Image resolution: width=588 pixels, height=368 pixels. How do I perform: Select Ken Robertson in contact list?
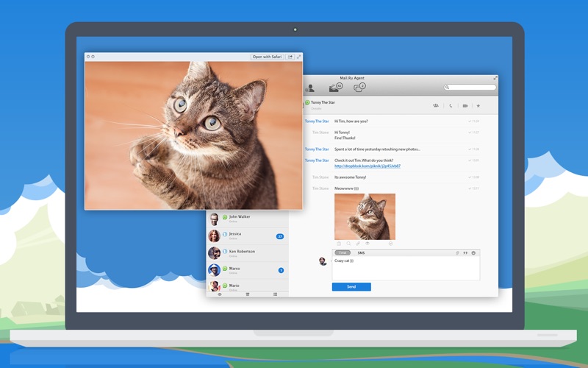click(248, 253)
